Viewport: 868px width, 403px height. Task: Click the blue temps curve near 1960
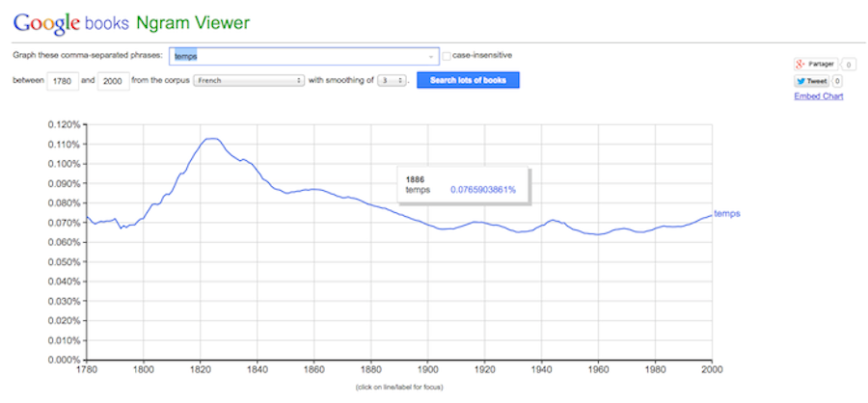598,234
